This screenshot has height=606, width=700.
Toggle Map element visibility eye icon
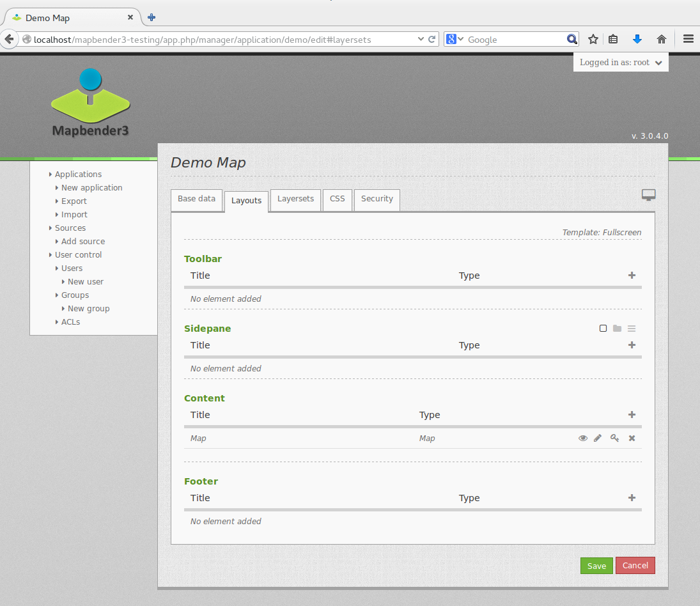582,439
